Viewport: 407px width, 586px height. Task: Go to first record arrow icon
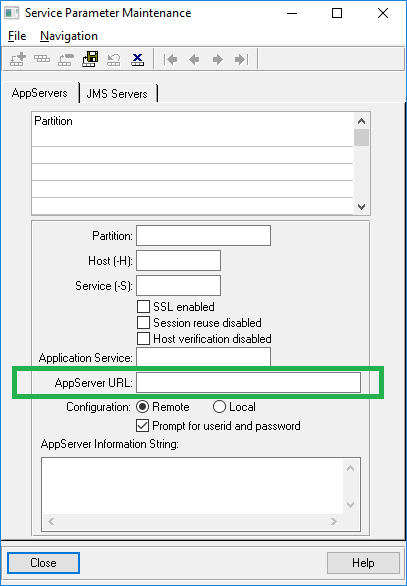click(170, 59)
